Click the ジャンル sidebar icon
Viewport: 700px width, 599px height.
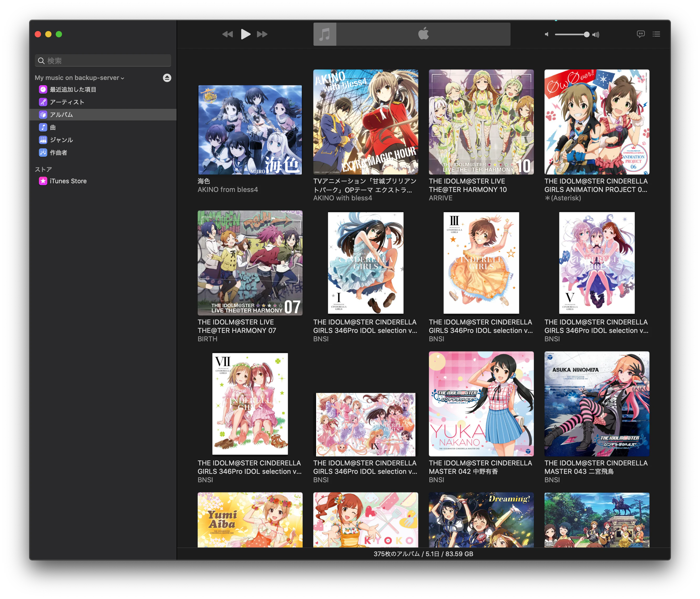coord(43,140)
